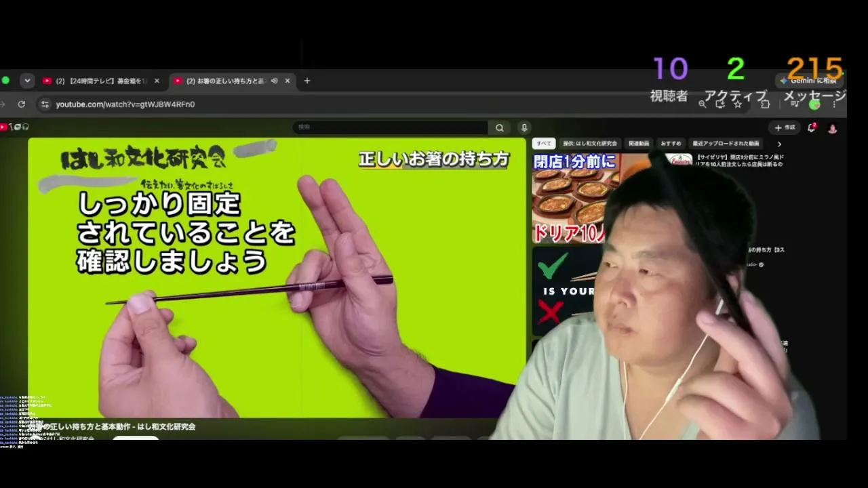Open the YouTube account avatar menu
Screen dimensions: 868x488
[833, 127]
